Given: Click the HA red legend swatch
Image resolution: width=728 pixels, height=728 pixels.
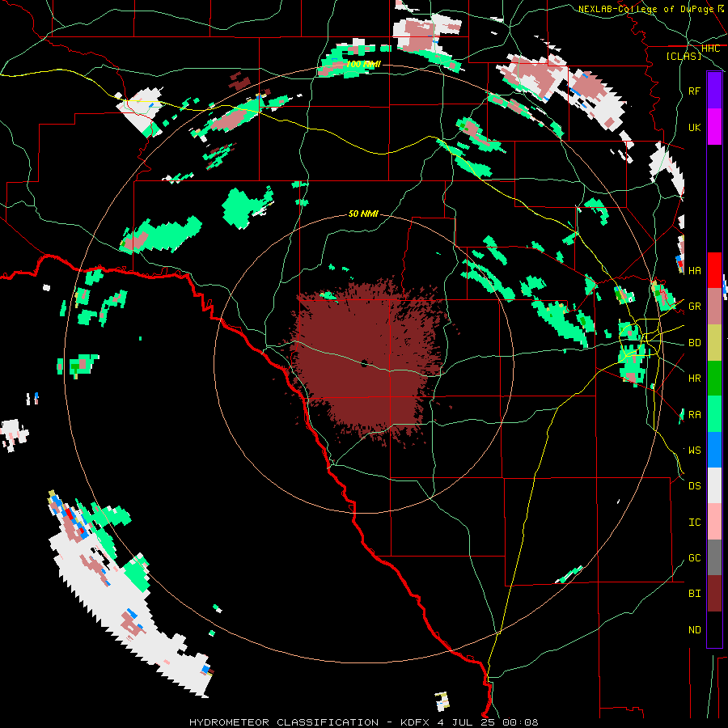Looking at the screenshot, I should click(x=714, y=270).
